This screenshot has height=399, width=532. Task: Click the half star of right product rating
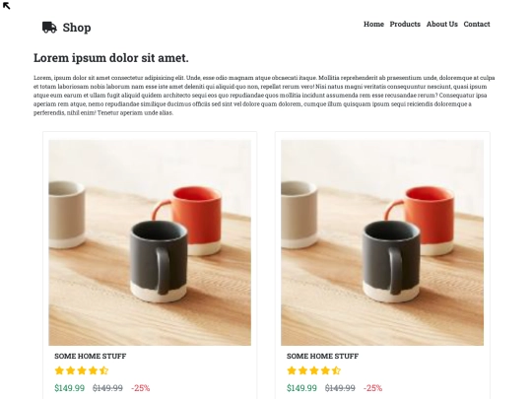[336, 370]
